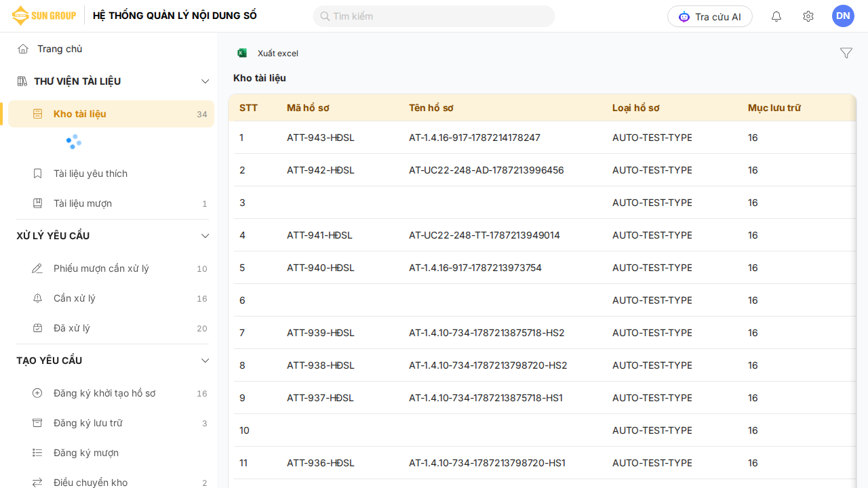Viewport: 868px width, 488px height.
Task: Click file name AT-1.4.16-917-1787213973754
Action: click(475, 268)
